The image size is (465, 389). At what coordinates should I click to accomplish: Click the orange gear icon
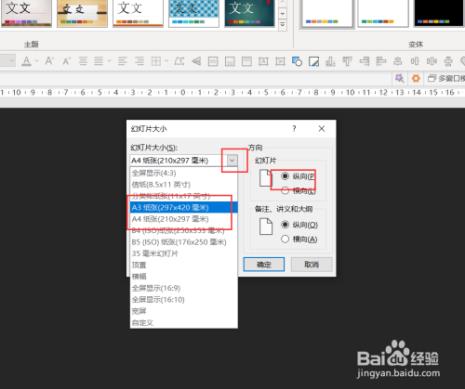pos(416,78)
